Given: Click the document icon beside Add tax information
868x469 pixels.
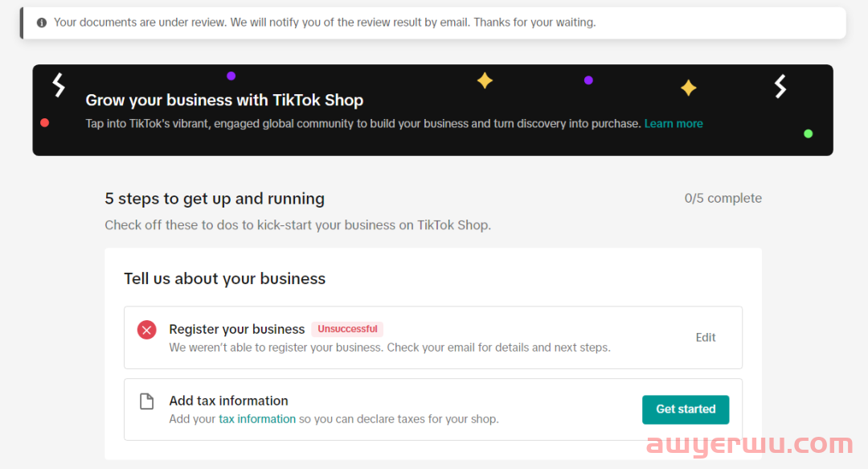Looking at the screenshot, I should [147, 401].
